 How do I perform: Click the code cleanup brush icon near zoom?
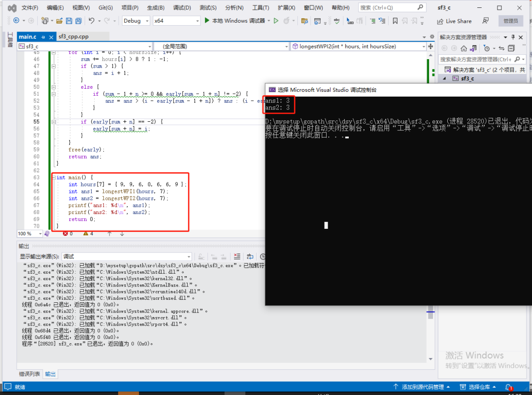(47, 234)
